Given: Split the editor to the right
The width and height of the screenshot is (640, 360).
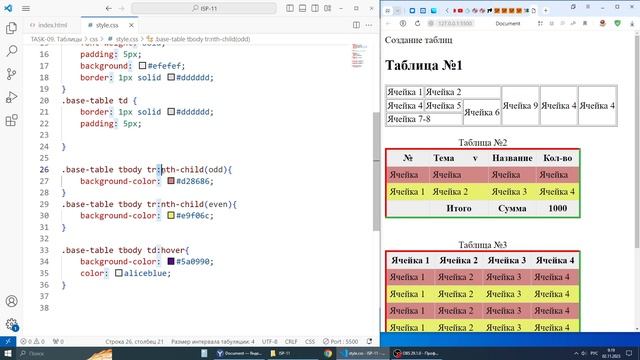Looking at the screenshot, I should pos(356,25).
